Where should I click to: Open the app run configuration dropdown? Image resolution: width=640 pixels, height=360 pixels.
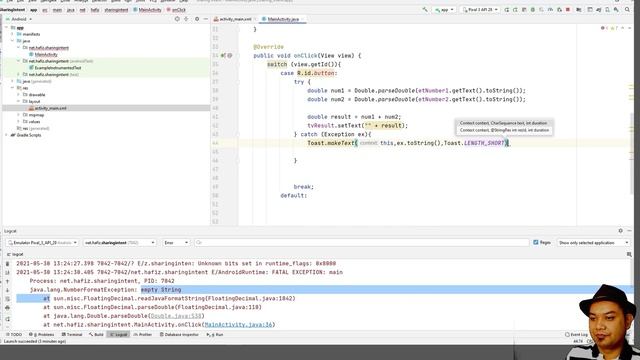[444, 9]
